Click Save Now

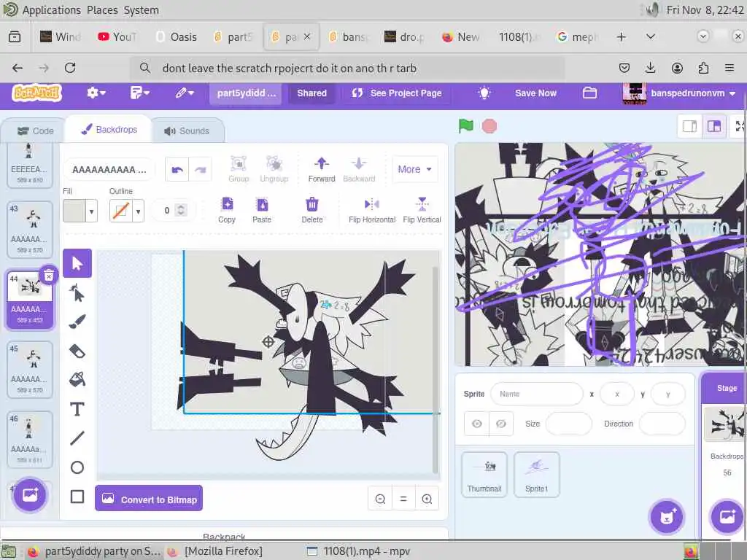535,93
